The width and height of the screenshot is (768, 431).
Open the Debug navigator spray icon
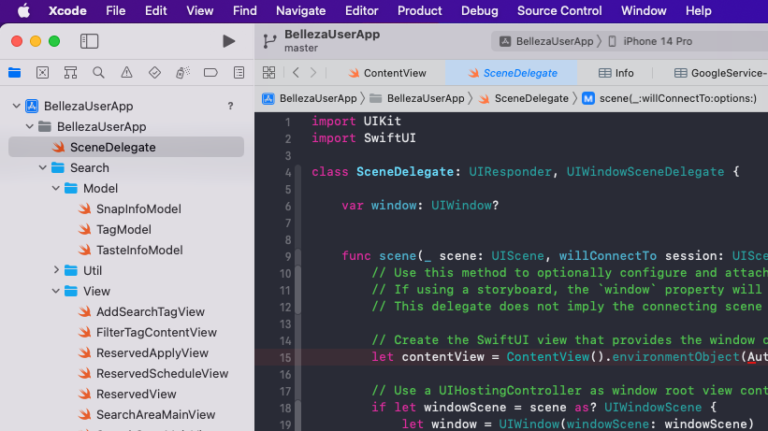[x=181, y=73]
